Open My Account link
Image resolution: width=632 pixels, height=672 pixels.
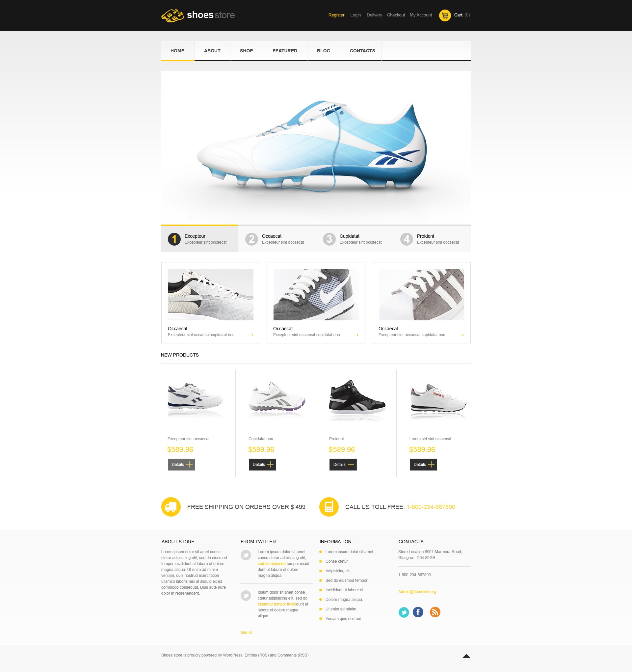click(421, 15)
